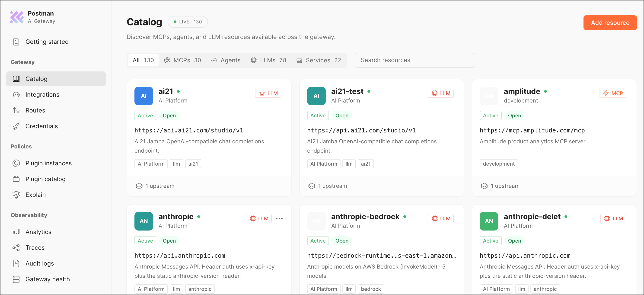Click the Open badge on anthropic card
The width and height of the screenshot is (644, 295).
[169, 241]
